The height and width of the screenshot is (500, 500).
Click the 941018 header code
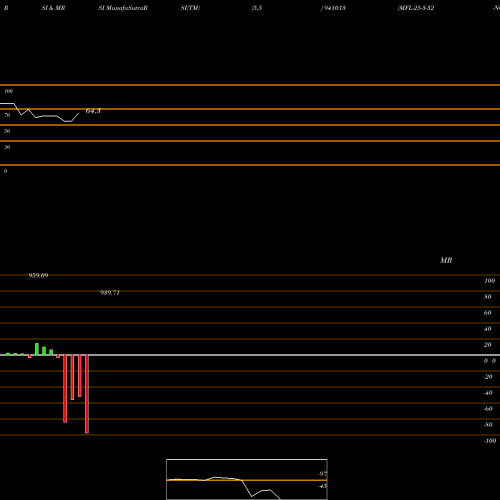pos(334,8)
